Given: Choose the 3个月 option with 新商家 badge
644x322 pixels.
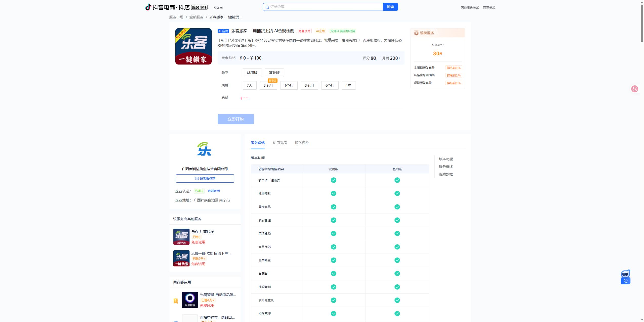Looking at the screenshot, I should (268, 85).
